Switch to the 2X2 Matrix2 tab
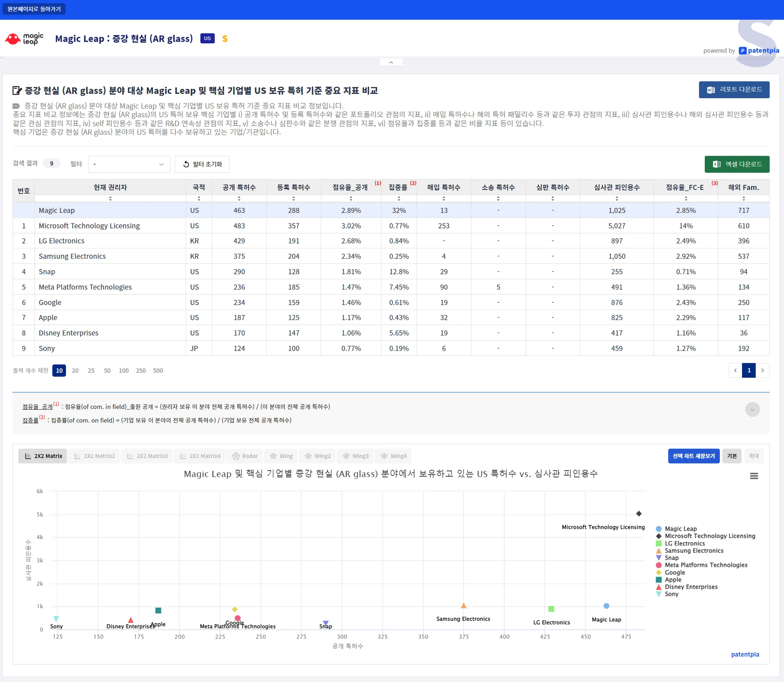 tap(95, 456)
